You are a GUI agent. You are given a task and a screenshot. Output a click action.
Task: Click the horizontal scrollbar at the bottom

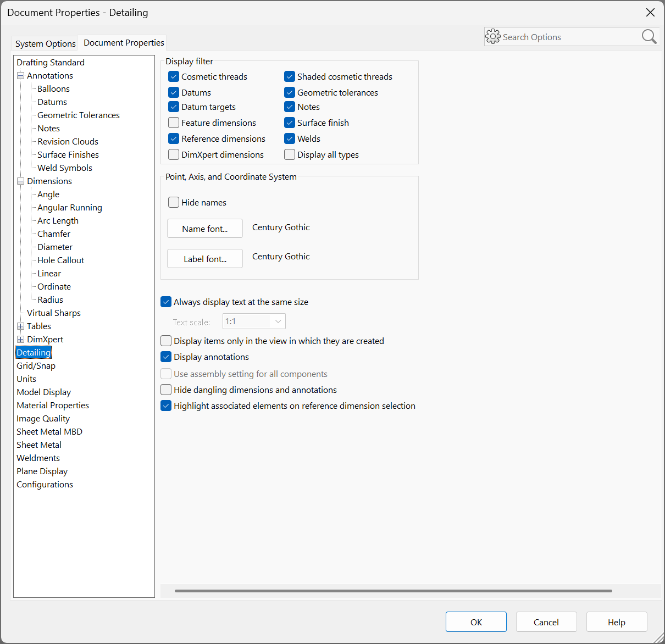pyautogui.click(x=393, y=591)
